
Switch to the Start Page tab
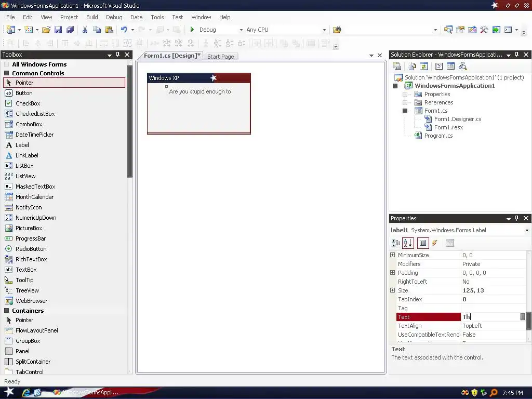click(x=220, y=56)
